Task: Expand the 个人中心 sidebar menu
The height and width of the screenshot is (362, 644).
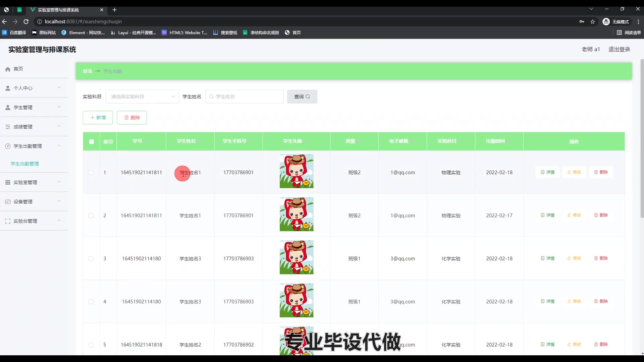Action: coord(34,88)
